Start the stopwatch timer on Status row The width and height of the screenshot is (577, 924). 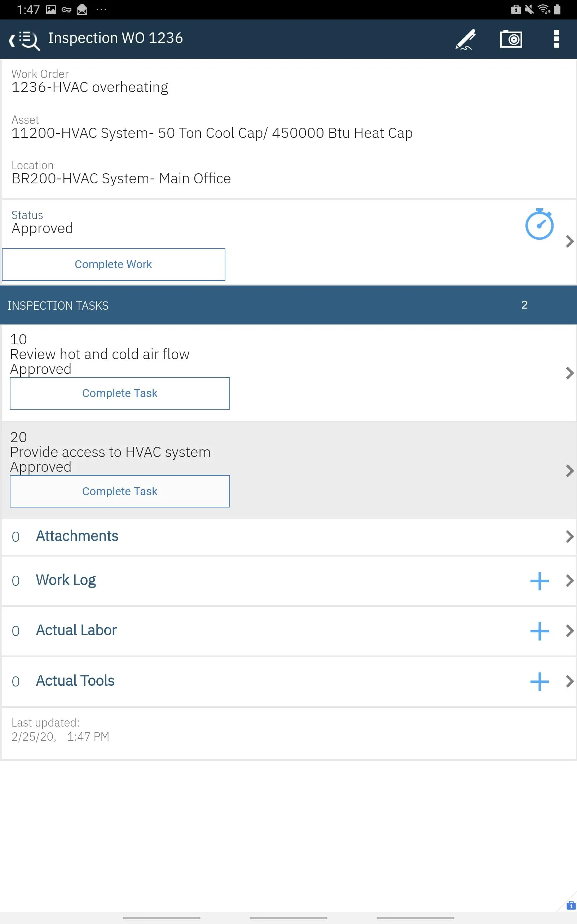539,225
